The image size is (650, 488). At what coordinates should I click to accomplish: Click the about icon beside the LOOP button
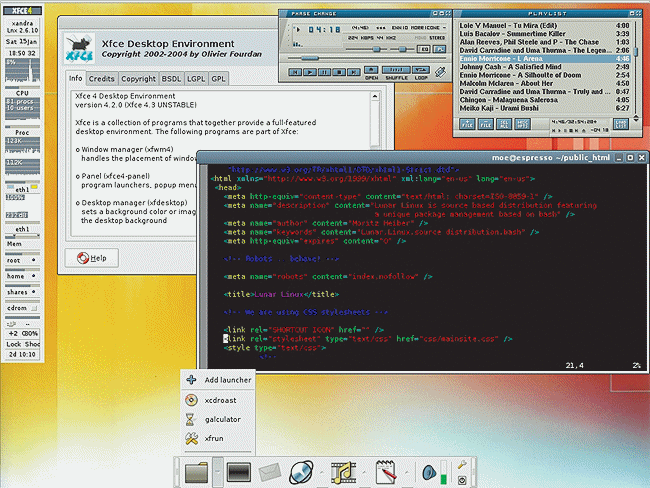click(440, 72)
